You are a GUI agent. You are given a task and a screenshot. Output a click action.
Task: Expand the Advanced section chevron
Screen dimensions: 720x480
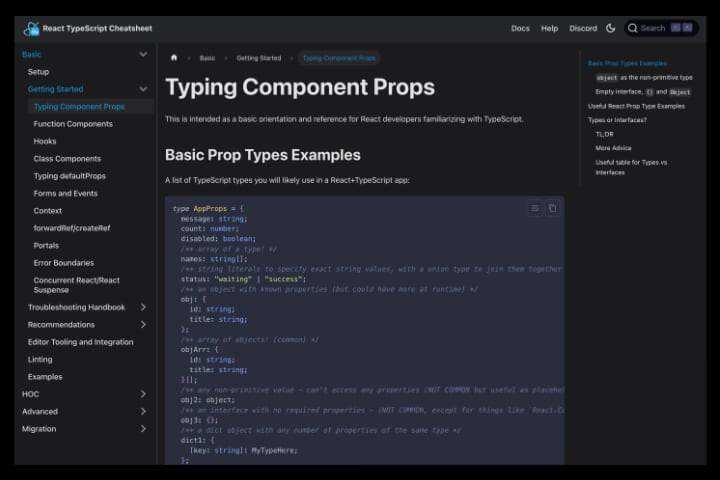[x=143, y=412]
